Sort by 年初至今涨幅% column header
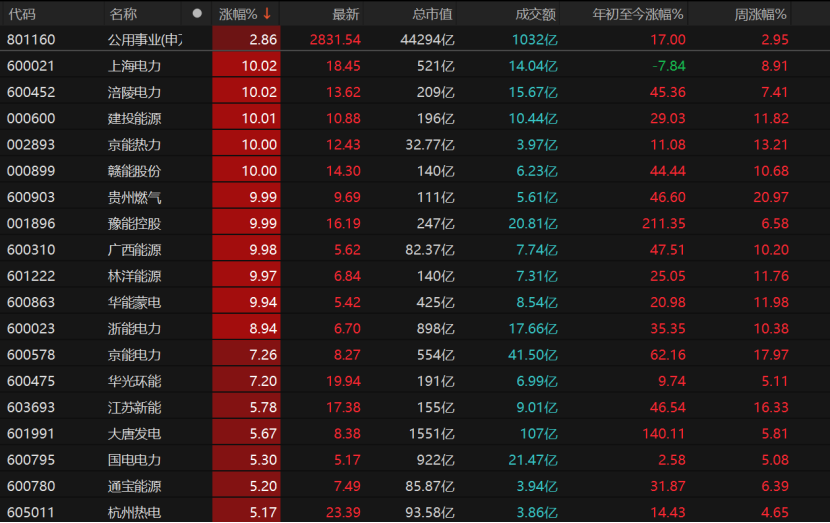 637,14
